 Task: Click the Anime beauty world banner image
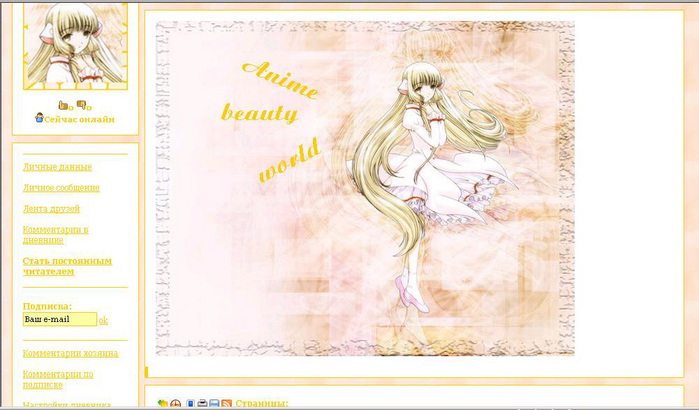tap(365, 188)
